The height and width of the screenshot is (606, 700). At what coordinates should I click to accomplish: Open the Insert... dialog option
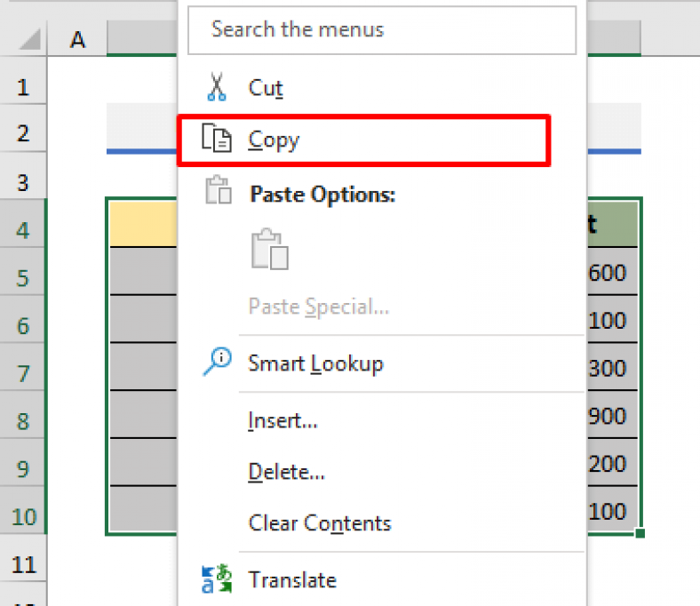(282, 419)
